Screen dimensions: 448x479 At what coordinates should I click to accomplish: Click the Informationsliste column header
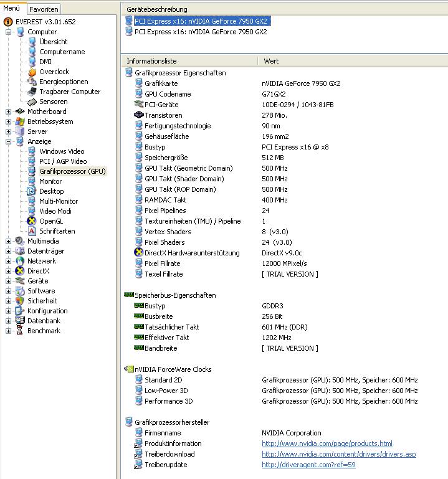tap(189, 61)
